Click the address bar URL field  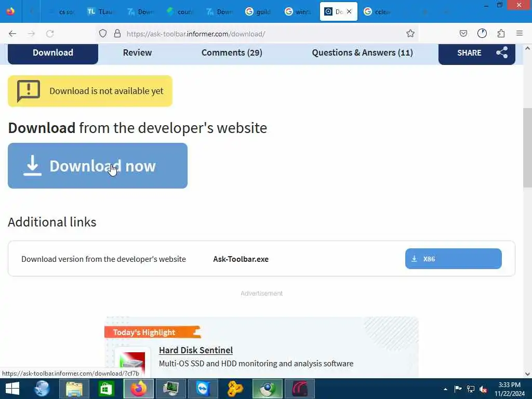(258, 34)
